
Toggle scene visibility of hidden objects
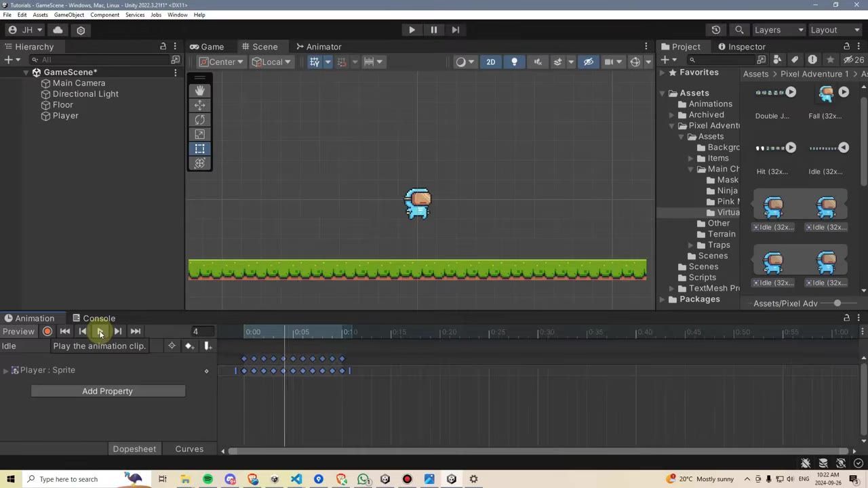click(x=588, y=62)
